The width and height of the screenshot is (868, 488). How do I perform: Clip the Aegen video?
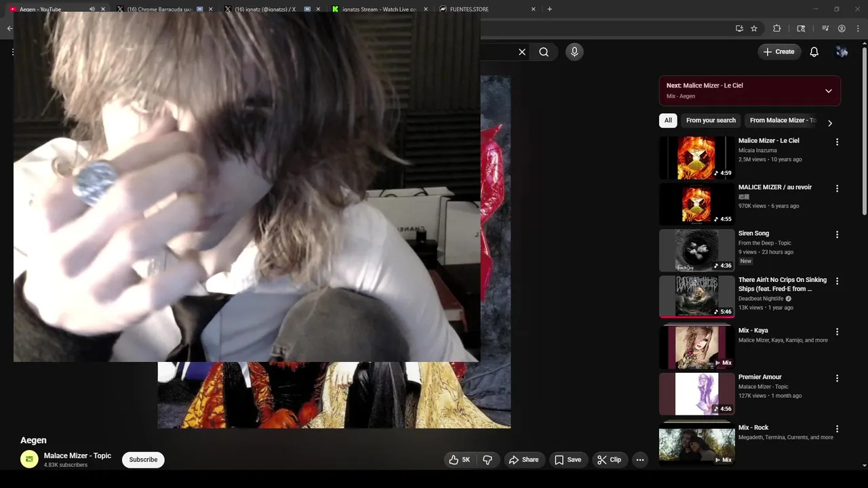pyautogui.click(x=609, y=460)
